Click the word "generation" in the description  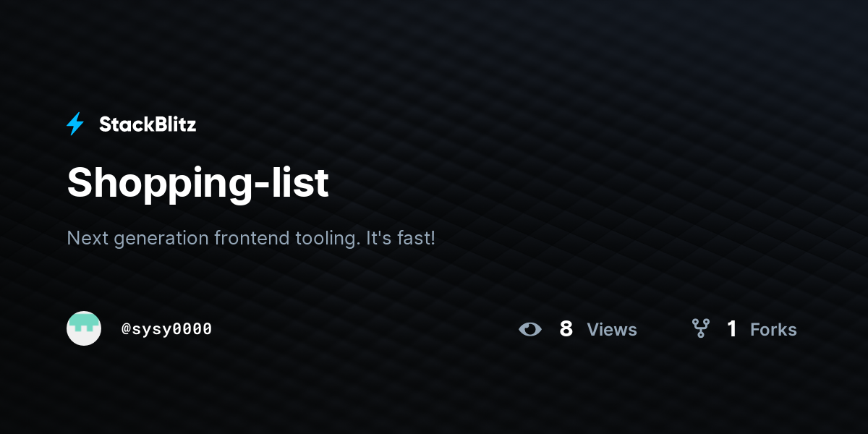point(158,239)
